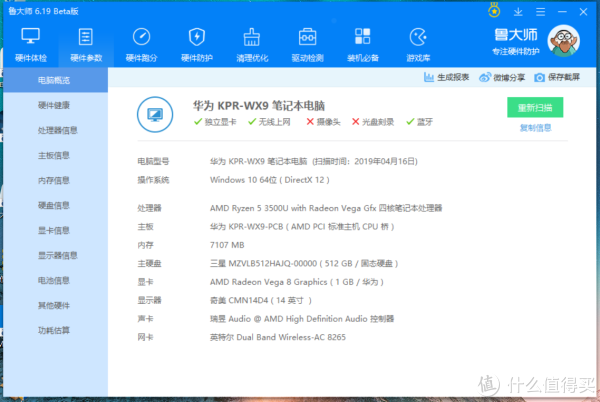Open 内存信息 in the sidebar
Viewport: 600px width, 402px height.
(55, 180)
